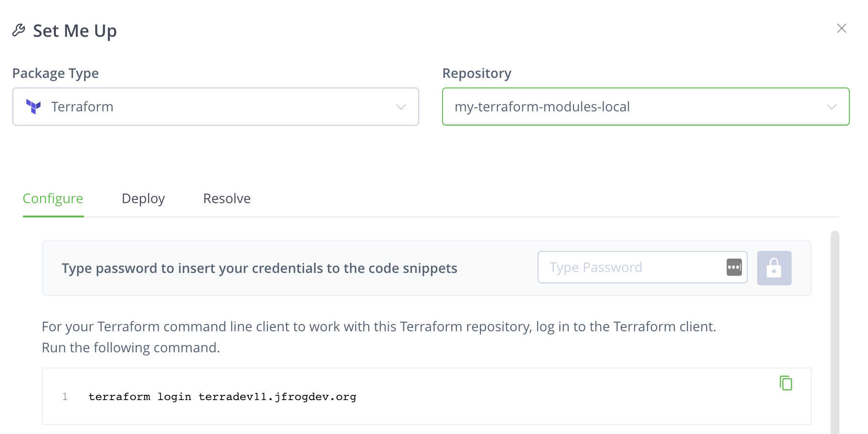This screenshot has width=868, height=434.
Task: Click the terraform login command text
Action: 222,397
